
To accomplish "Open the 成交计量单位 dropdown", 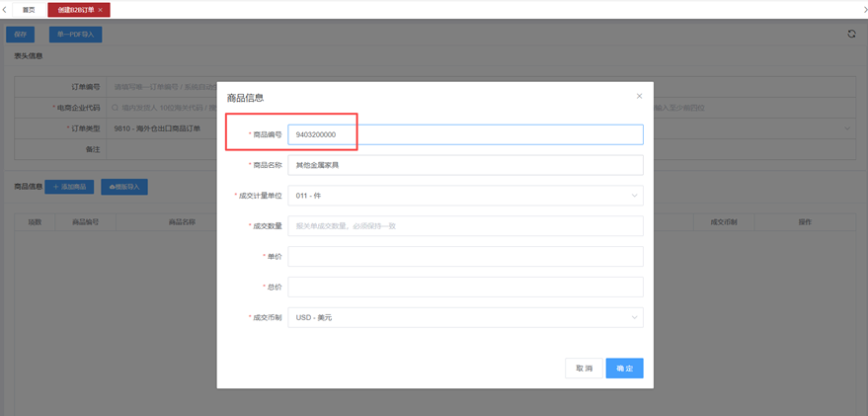I will coord(465,196).
